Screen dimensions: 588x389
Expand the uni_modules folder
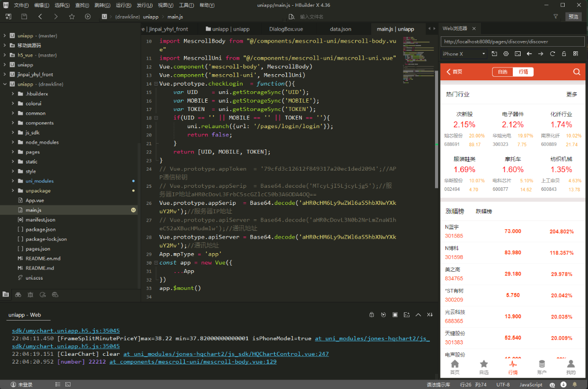[x=13, y=181]
